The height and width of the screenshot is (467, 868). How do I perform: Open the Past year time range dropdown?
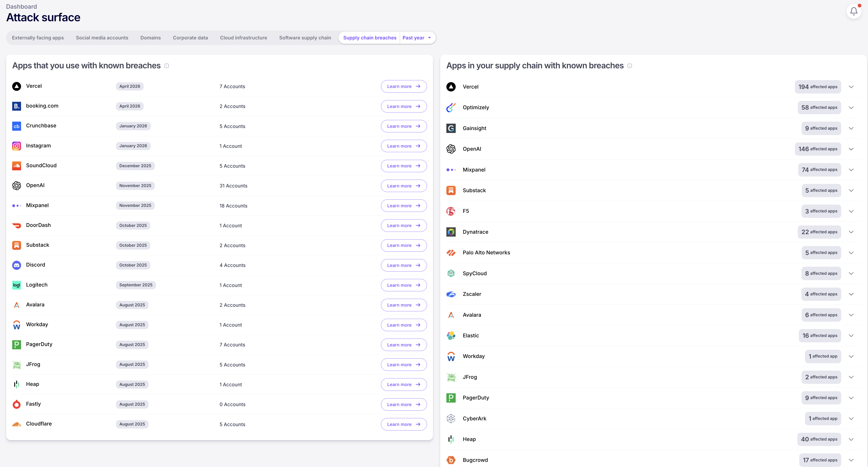tap(417, 38)
